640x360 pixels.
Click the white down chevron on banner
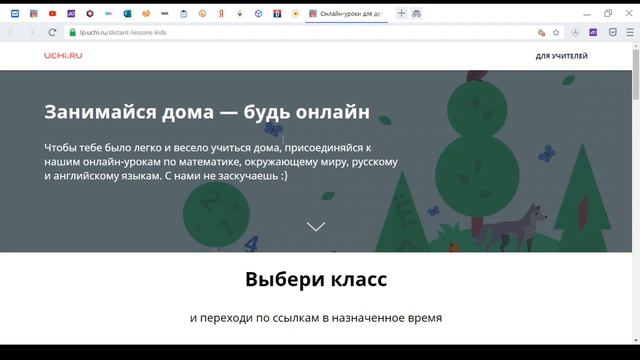(316, 227)
